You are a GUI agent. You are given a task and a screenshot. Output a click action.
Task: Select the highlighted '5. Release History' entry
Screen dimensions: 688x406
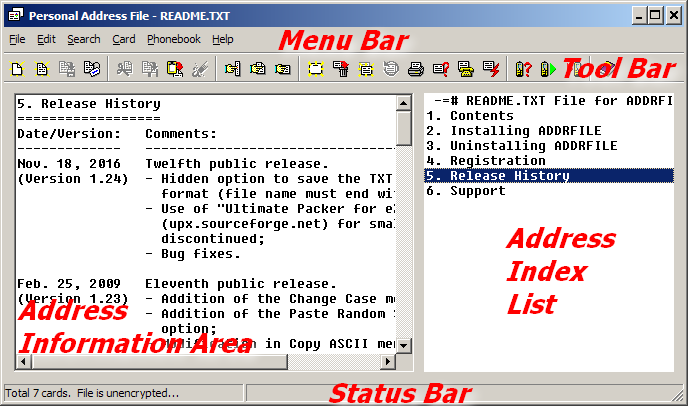click(549, 176)
